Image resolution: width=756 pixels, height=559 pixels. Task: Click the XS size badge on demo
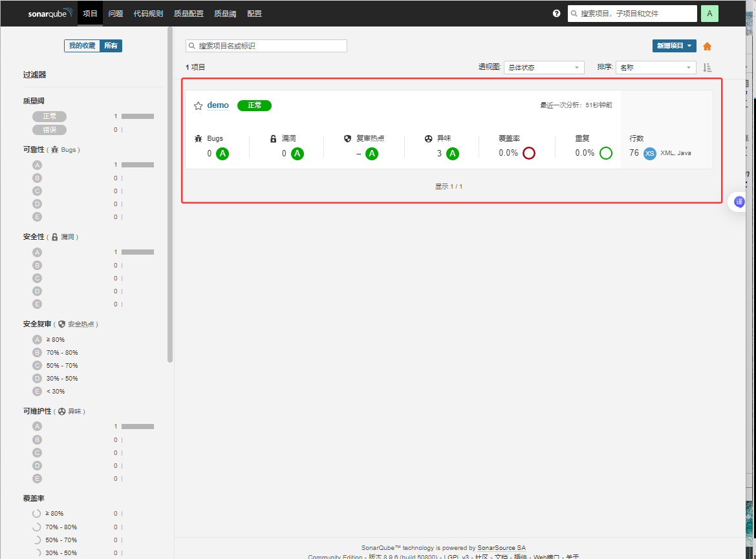click(x=649, y=154)
